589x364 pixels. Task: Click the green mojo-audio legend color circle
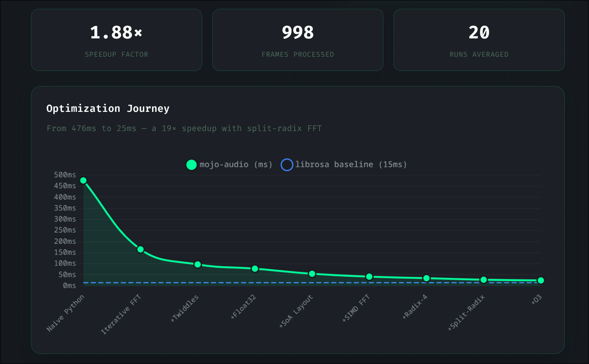[x=191, y=165]
